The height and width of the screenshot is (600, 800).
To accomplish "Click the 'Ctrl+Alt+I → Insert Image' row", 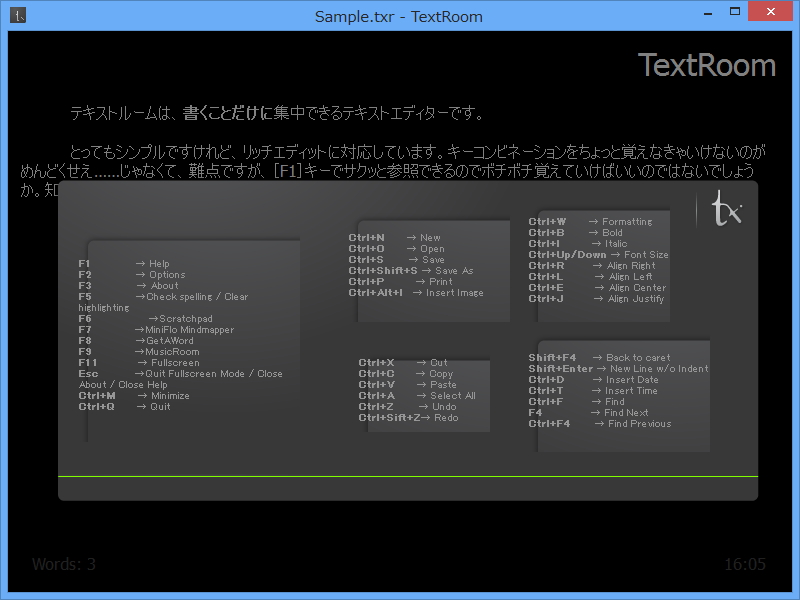I will click(x=416, y=293).
